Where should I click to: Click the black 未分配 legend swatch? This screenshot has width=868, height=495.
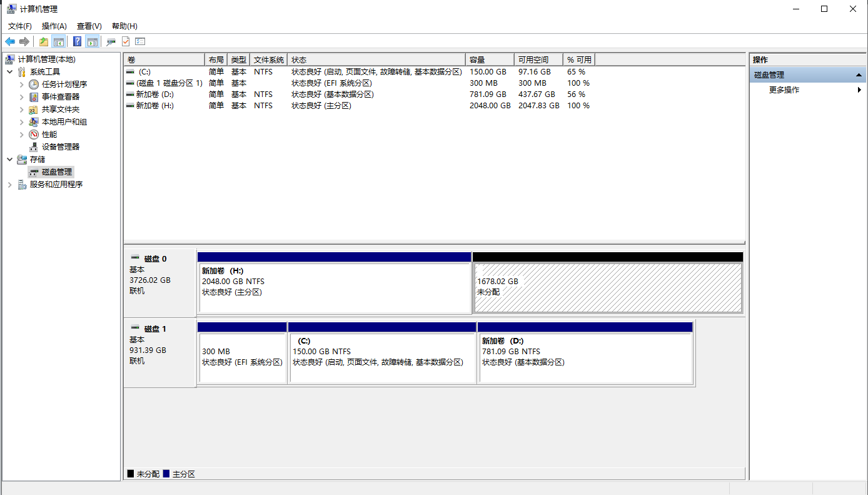tap(131, 474)
